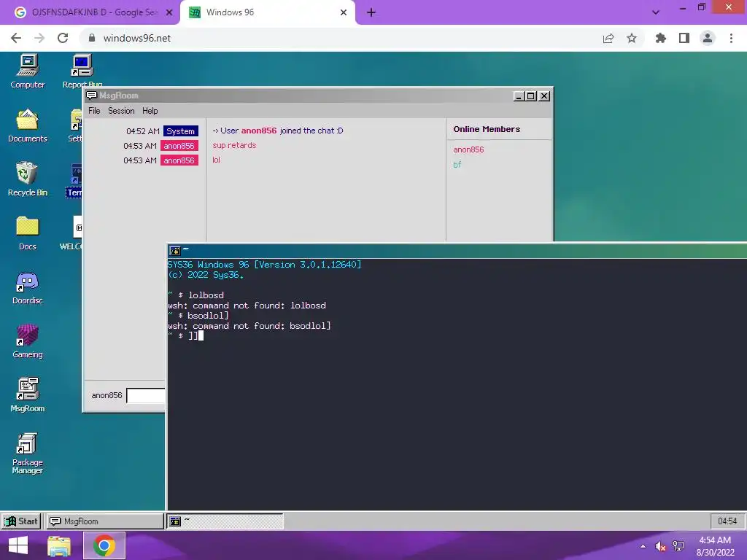The width and height of the screenshot is (747, 560).
Task: Open the Package Manager desktop icon
Action: pyautogui.click(x=28, y=454)
